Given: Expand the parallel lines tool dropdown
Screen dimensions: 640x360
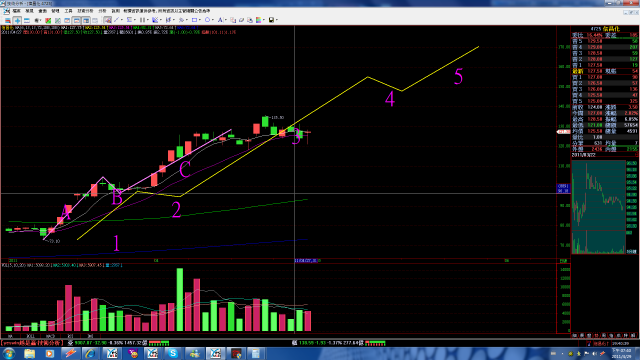Looking at the screenshot, I should pos(148,20).
